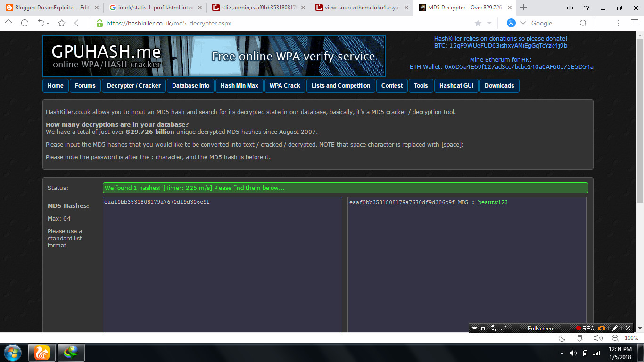Close the screen recorder toolbar
644x362 pixels.
click(628, 328)
